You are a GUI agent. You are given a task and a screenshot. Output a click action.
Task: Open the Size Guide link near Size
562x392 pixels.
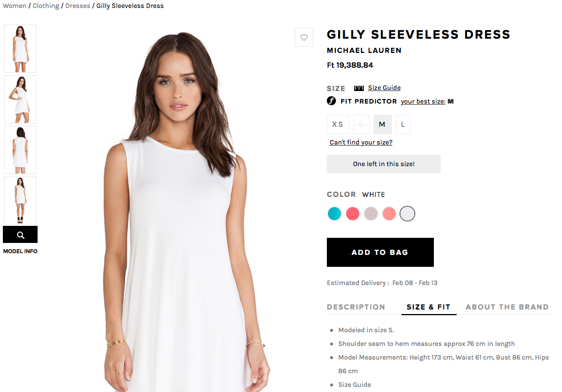pyautogui.click(x=384, y=88)
